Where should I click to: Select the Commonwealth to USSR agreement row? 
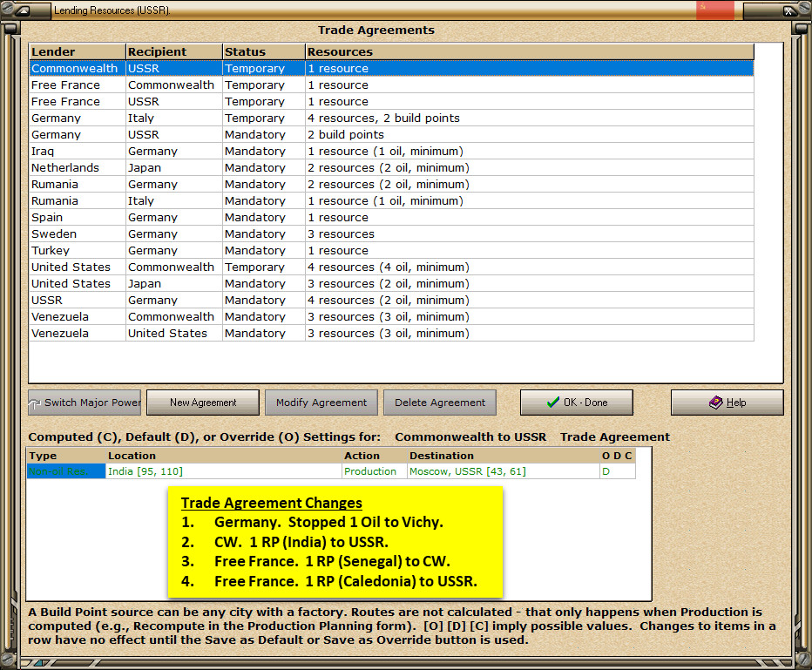click(x=391, y=68)
